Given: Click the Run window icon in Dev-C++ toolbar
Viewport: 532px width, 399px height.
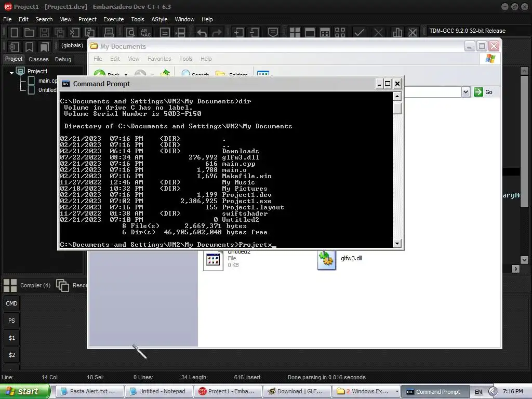Looking at the screenshot, I should 310,33.
